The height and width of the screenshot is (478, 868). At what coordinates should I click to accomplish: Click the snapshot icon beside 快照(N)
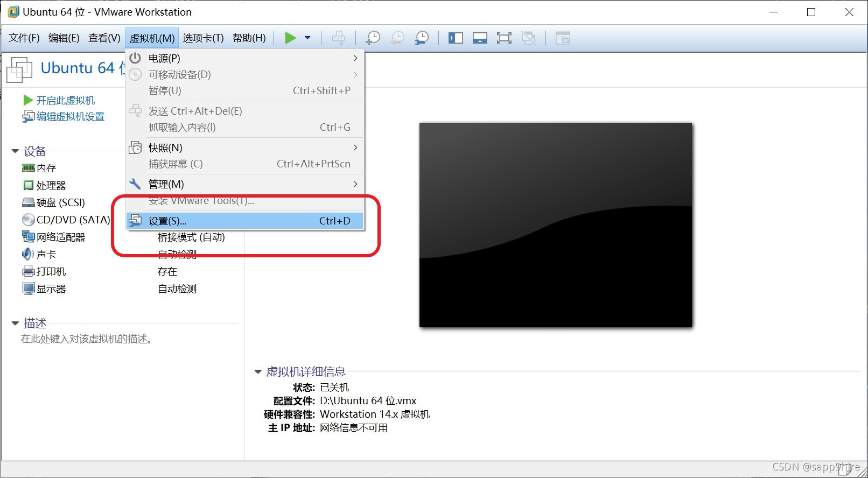click(x=135, y=147)
